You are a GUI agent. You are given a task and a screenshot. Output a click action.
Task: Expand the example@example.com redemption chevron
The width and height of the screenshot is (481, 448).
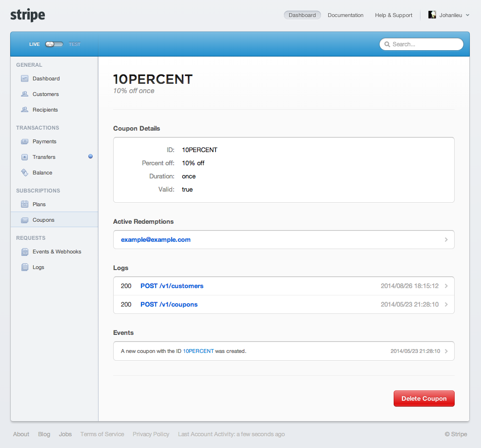click(x=446, y=239)
